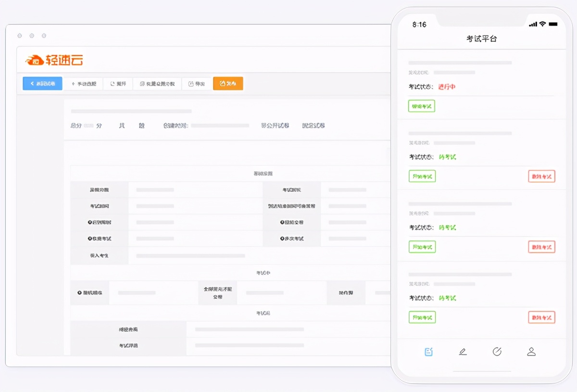Open the profile person icon in the phone nav
The image size is (577, 392).
tap(531, 351)
